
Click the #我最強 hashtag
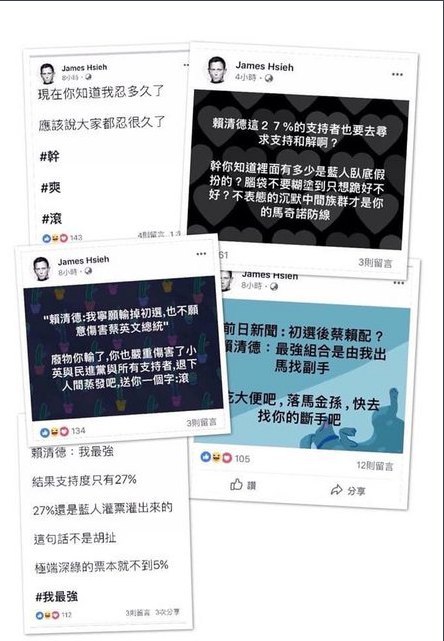coord(56,596)
